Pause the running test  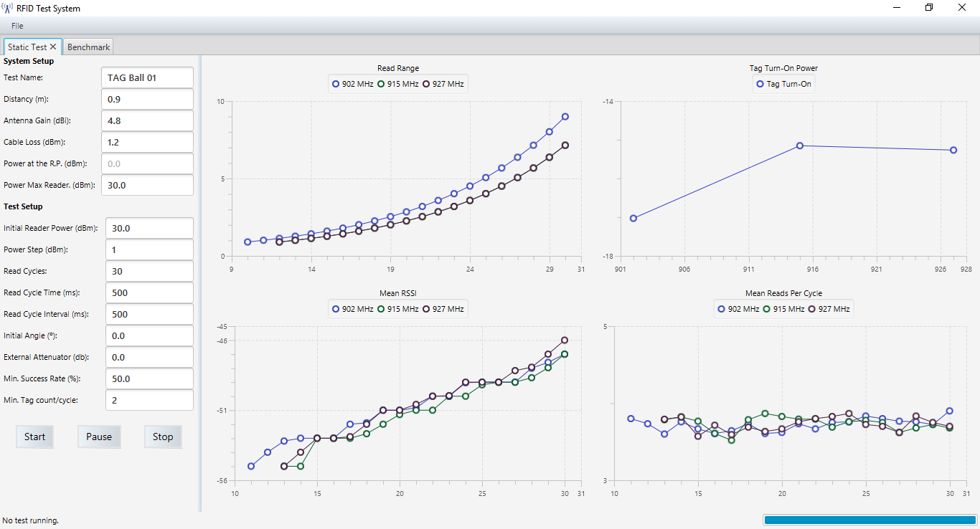[99, 437]
